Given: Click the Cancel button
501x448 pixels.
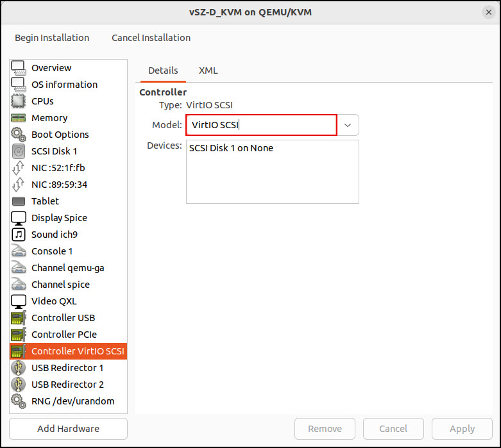Looking at the screenshot, I should pos(393,429).
